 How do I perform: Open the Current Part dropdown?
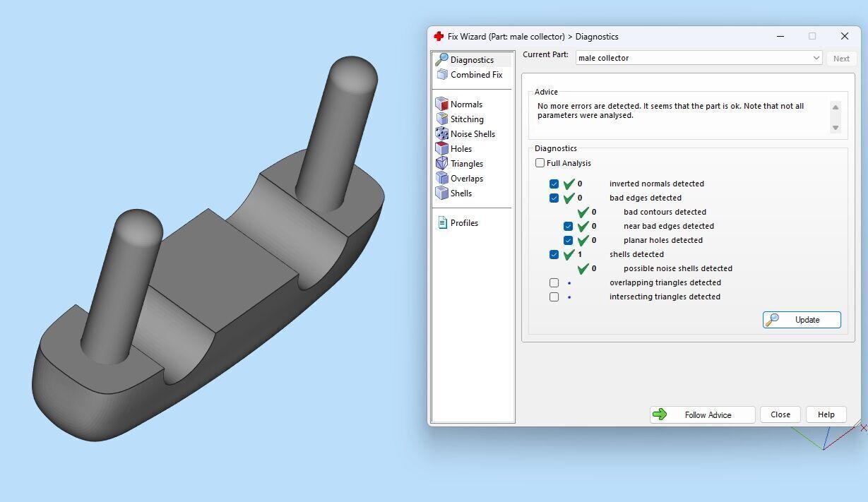tap(699, 58)
